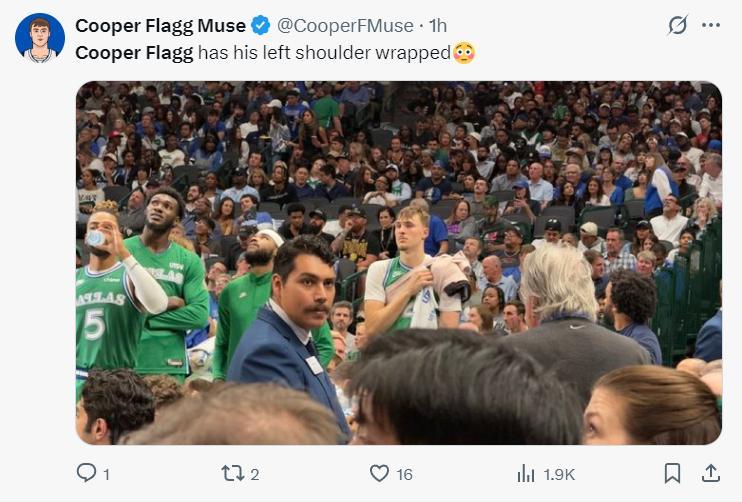Click the like count number 16

(403, 474)
